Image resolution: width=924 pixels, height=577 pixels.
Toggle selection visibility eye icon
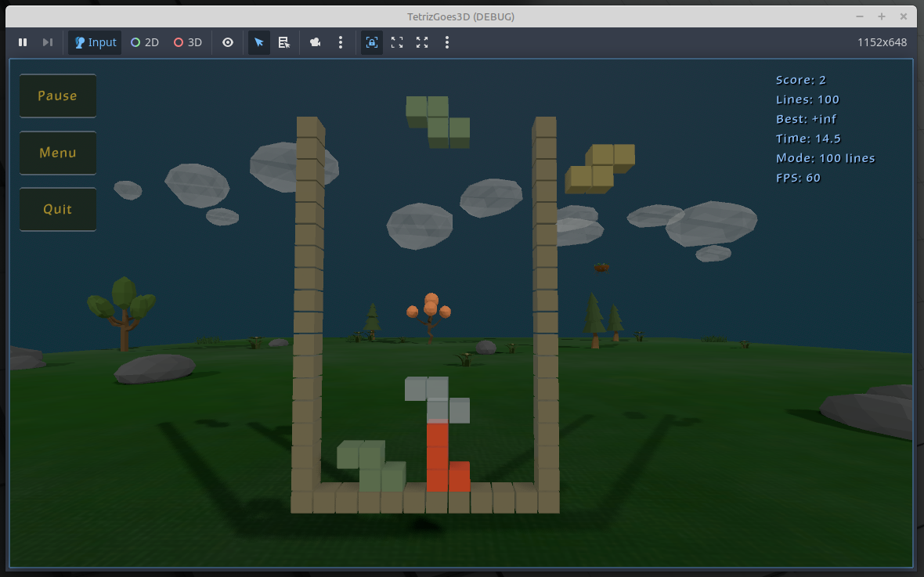coord(228,42)
